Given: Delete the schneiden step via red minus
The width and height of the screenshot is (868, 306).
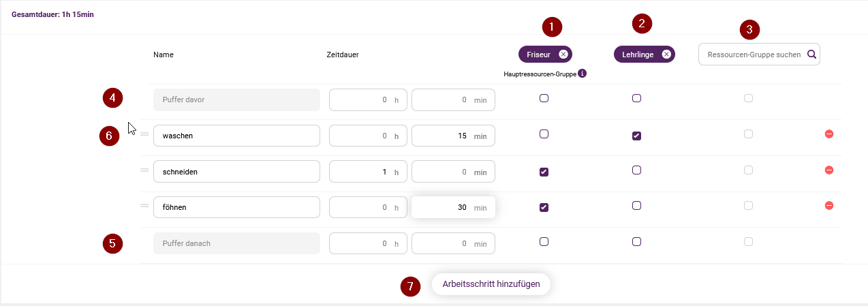Looking at the screenshot, I should 829,170.
